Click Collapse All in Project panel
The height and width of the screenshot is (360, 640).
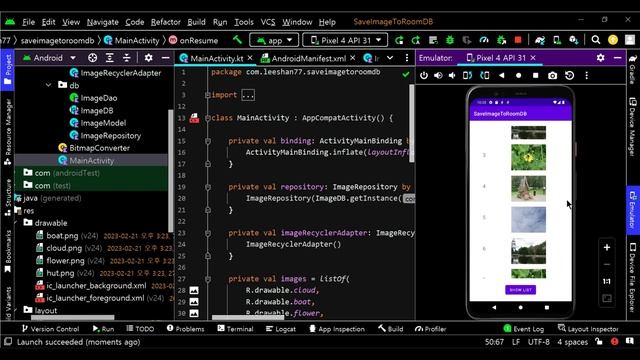coord(127,58)
